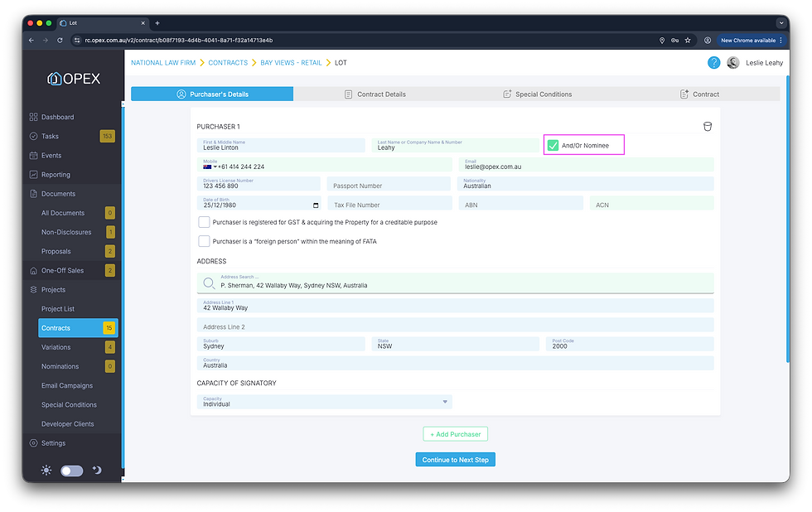Check the foreign person FATA checkbox
Viewport: 812px width, 512px height.
(x=204, y=241)
